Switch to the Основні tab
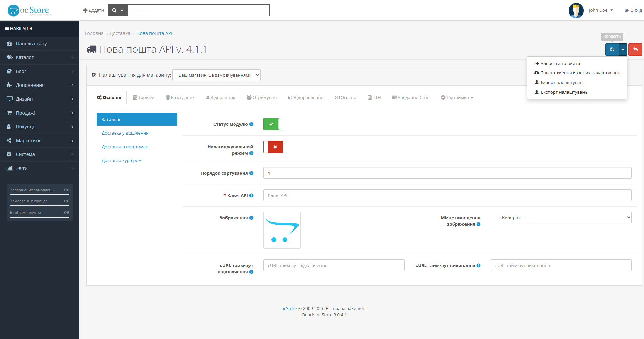This screenshot has height=339, width=644. pyautogui.click(x=109, y=98)
